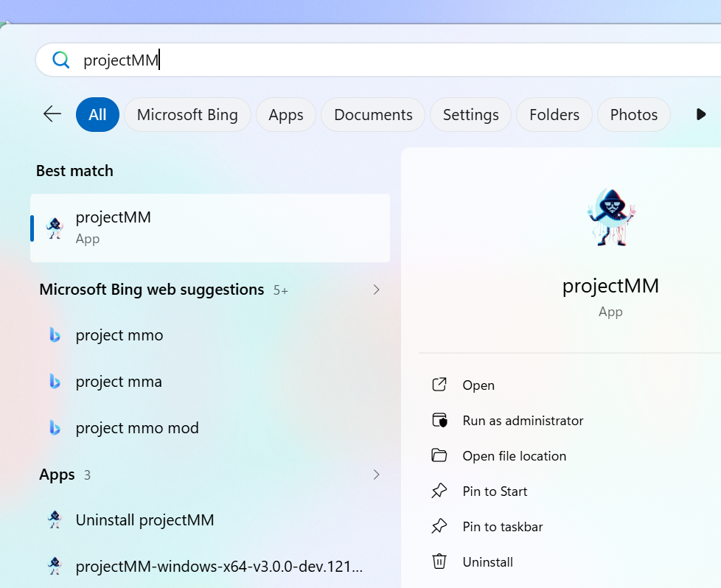Show more filters with right arrow

coord(701,114)
